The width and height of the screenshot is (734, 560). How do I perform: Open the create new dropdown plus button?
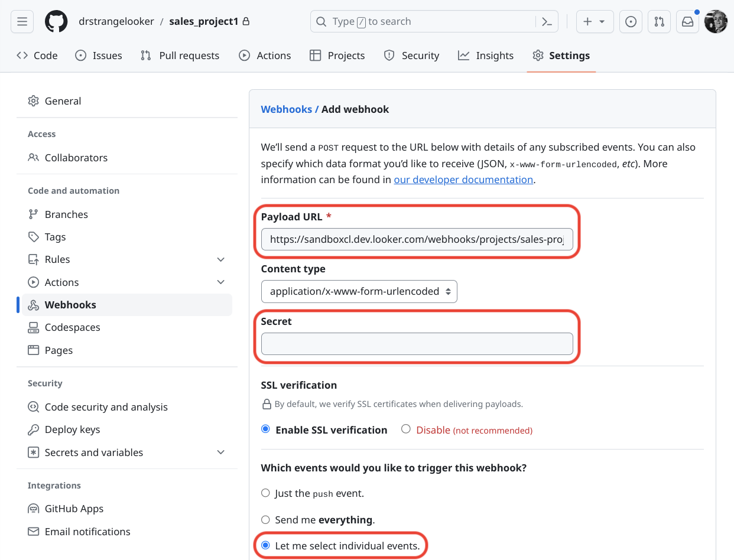pos(595,21)
